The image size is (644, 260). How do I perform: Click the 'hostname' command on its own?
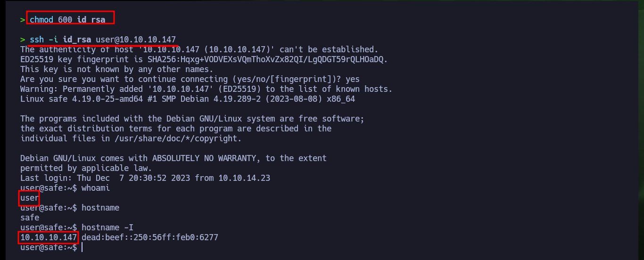[100, 208]
